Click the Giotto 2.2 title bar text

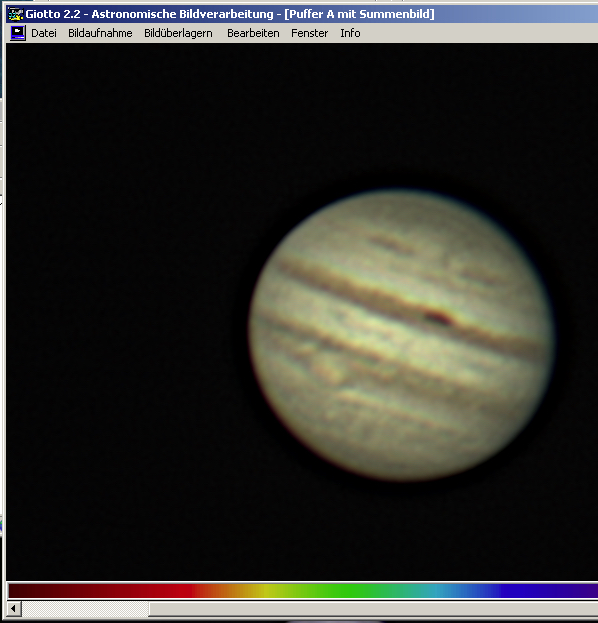pyautogui.click(x=230, y=14)
